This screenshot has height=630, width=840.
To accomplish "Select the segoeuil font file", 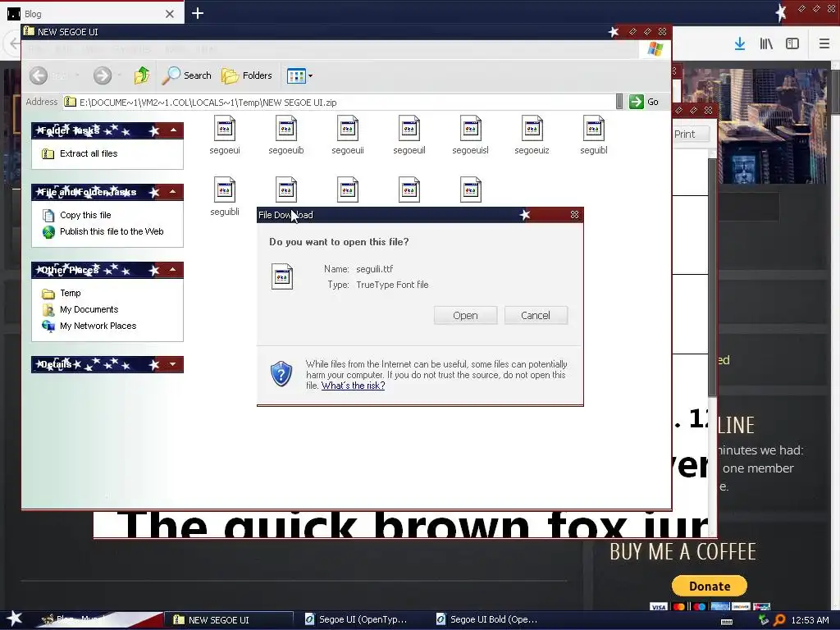I will point(409,135).
